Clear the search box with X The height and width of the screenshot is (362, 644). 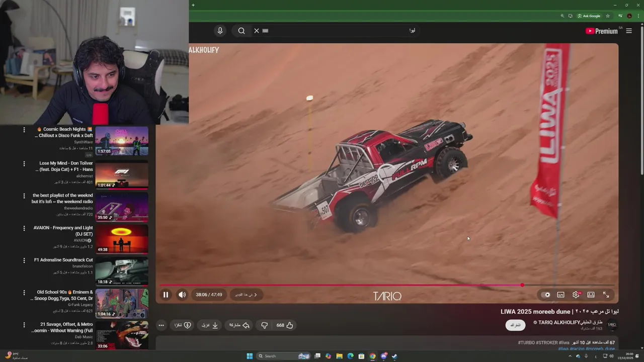pyautogui.click(x=257, y=31)
